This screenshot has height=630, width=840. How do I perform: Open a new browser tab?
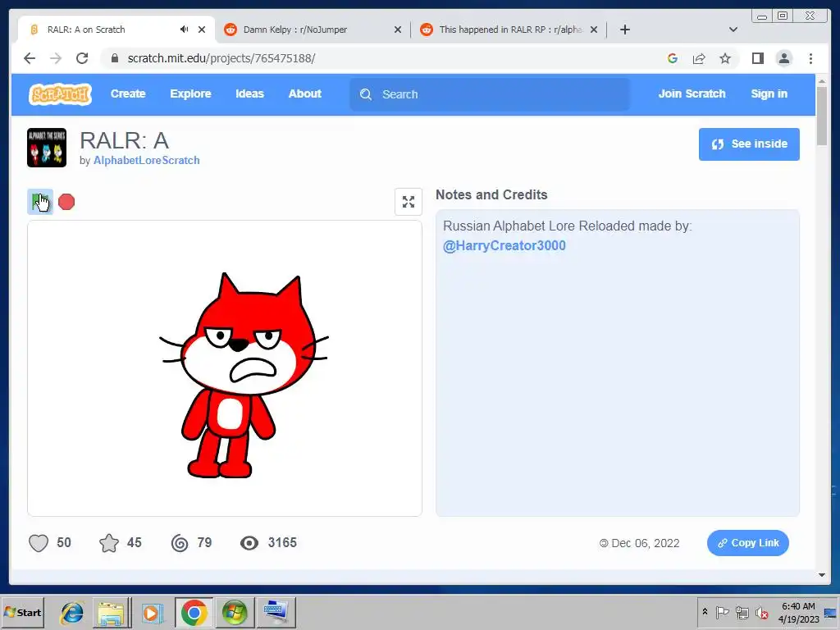pyautogui.click(x=624, y=30)
